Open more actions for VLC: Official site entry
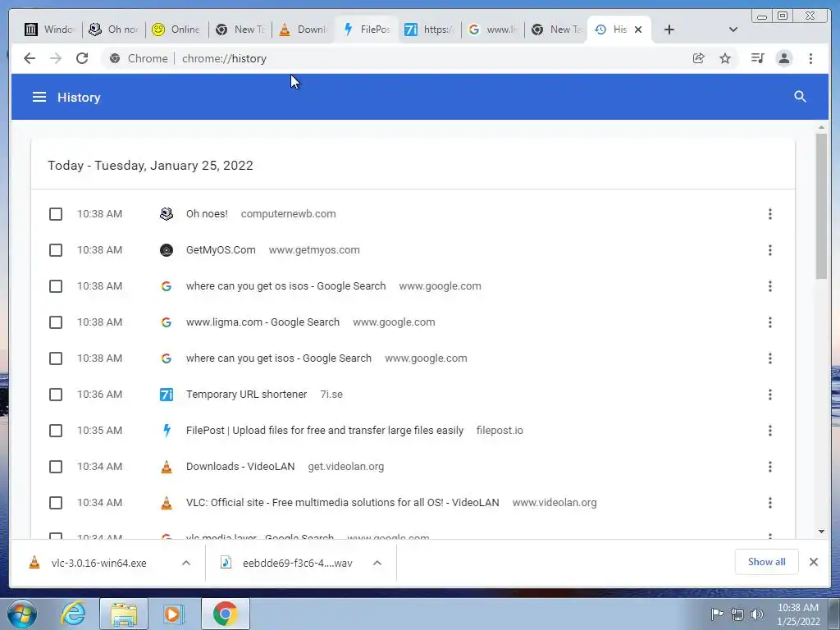Viewport: 840px width, 630px height. click(x=769, y=503)
